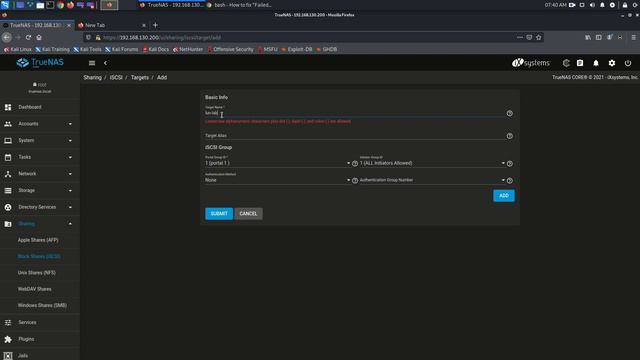Open the Exploit-DB bookmark

[x=297, y=49]
